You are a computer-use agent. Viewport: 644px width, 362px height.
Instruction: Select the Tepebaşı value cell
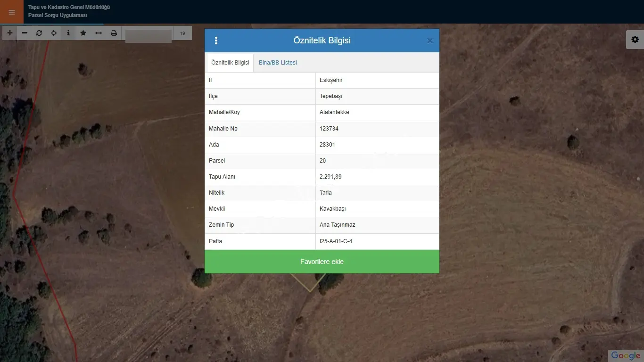click(377, 96)
